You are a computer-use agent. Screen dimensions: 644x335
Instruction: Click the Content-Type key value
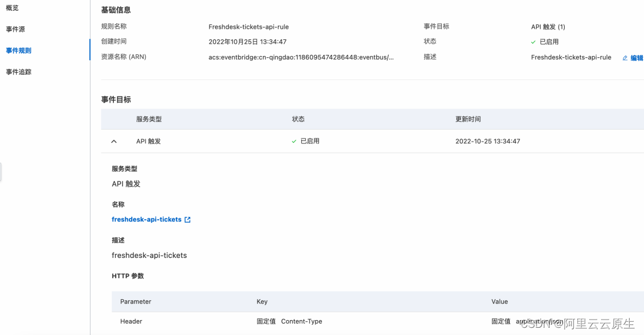pos(302,321)
